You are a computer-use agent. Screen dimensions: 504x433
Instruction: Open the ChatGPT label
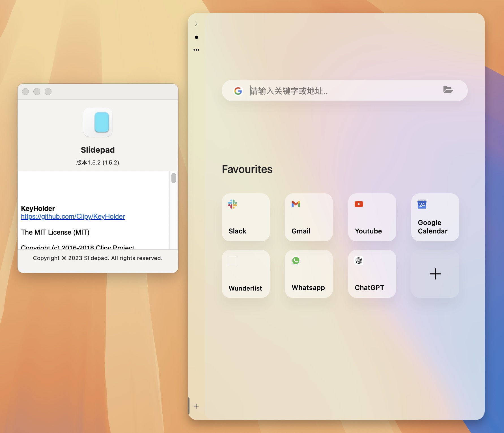coord(369,288)
